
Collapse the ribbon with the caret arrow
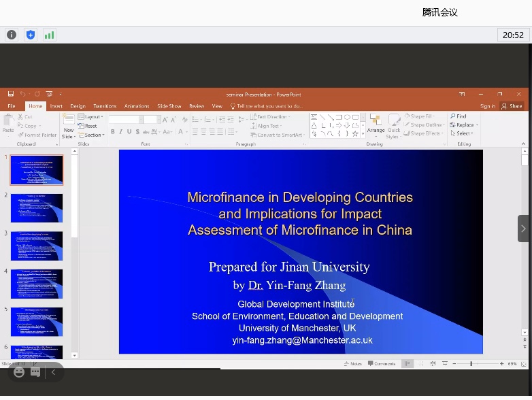click(523, 144)
